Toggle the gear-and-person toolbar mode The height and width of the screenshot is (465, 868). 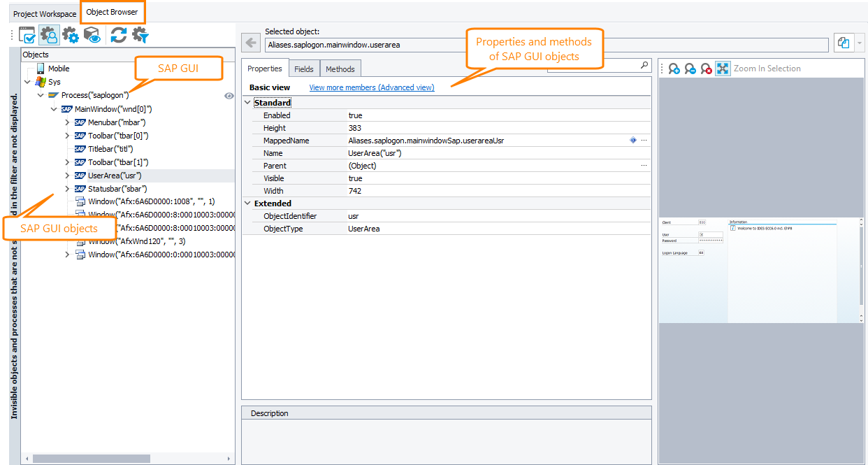click(x=49, y=34)
